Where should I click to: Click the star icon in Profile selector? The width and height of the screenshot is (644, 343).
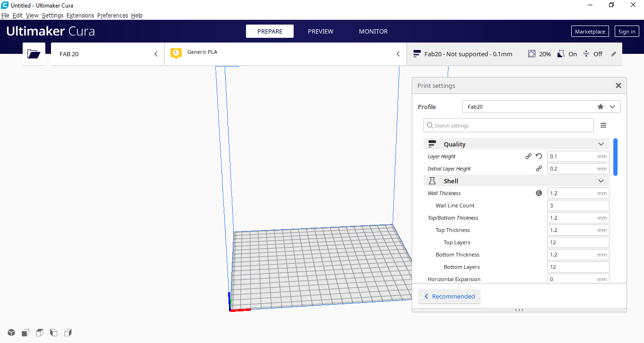(601, 107)
